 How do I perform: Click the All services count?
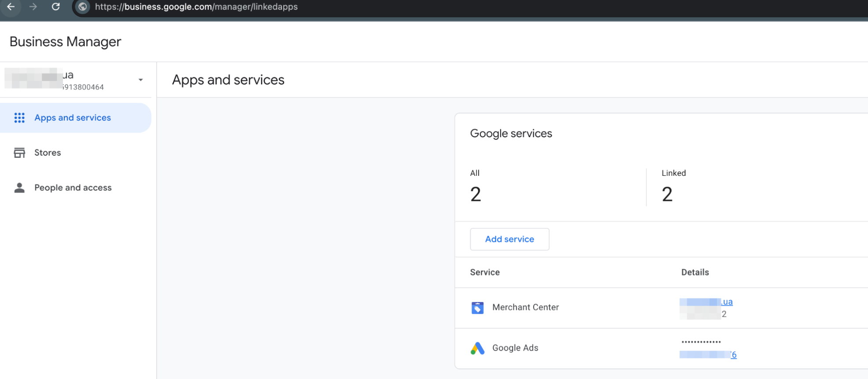tap(476, 194)
